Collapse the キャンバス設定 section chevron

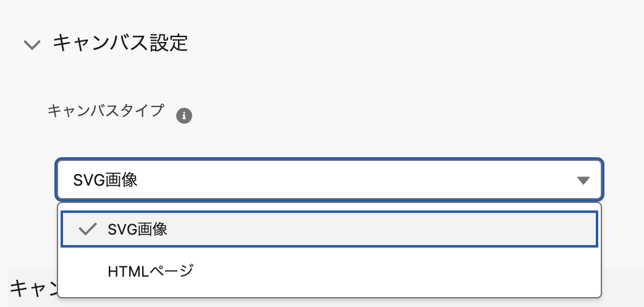coord(32,45)
